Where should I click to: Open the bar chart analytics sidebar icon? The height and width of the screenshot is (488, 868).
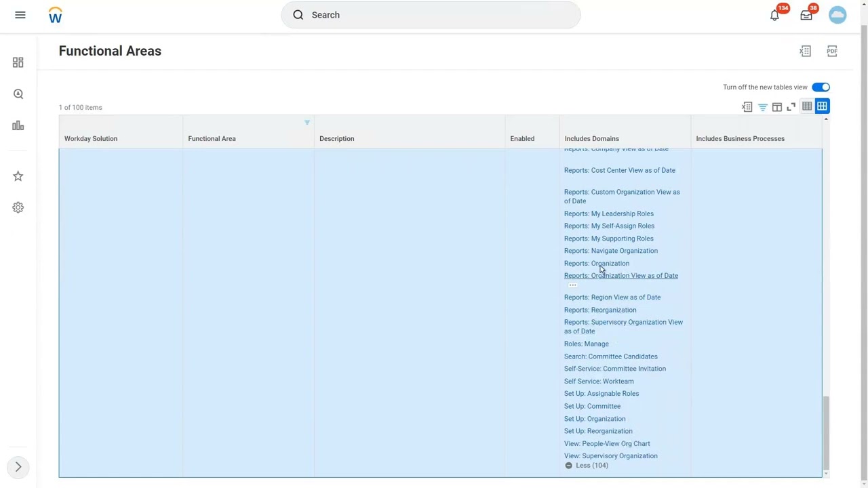18,125
